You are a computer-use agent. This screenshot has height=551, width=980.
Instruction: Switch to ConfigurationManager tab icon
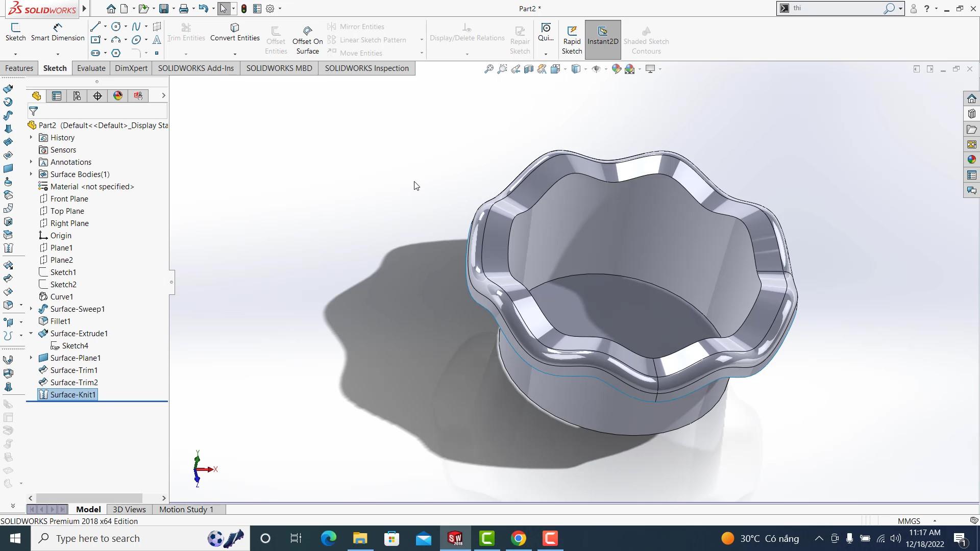pyautogui.click(x=77, y=96)
